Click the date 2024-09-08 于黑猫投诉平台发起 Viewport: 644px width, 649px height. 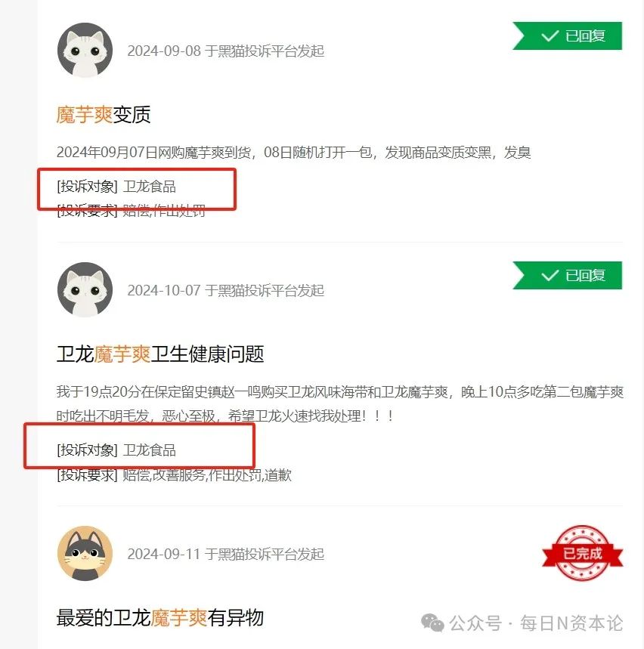226,51
